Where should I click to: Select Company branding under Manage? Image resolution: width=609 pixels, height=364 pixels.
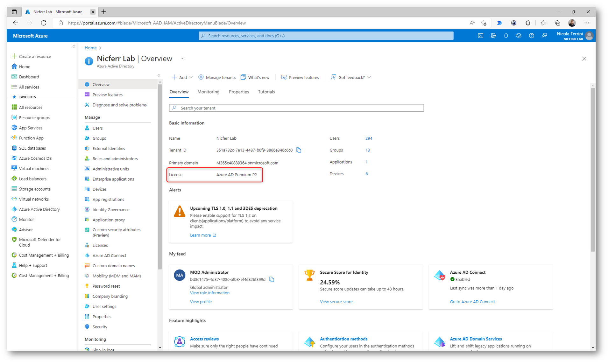110,296
